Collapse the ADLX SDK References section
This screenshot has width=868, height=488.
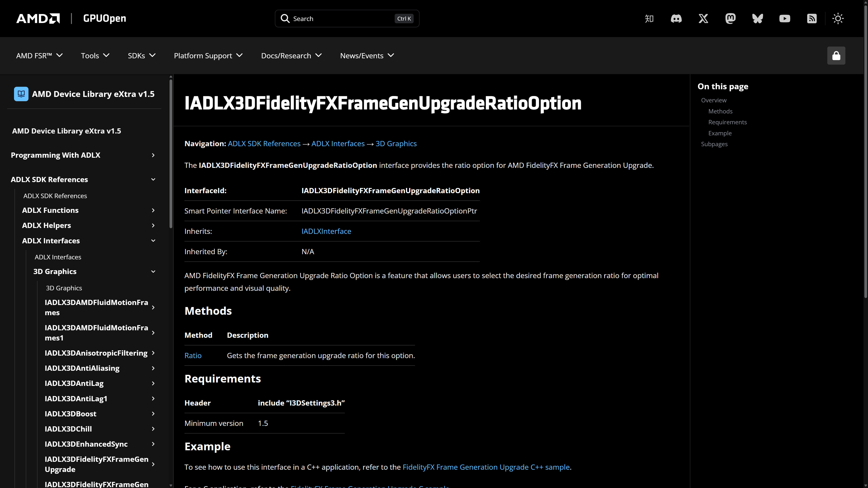pyautogui.click(x=153, y=180)
